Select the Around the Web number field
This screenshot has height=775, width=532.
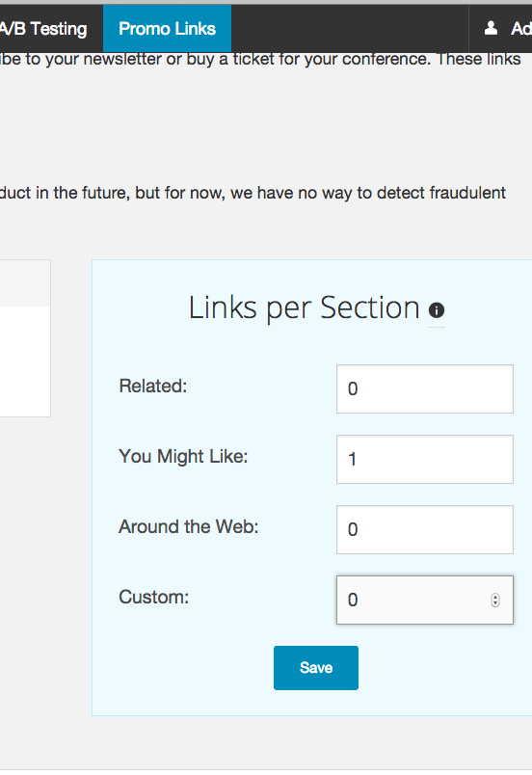pos(425,529)
